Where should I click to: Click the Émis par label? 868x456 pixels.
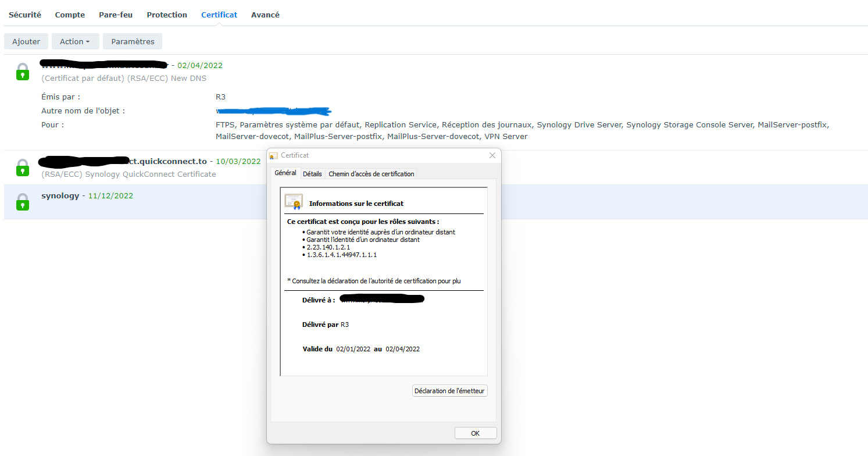61,97
